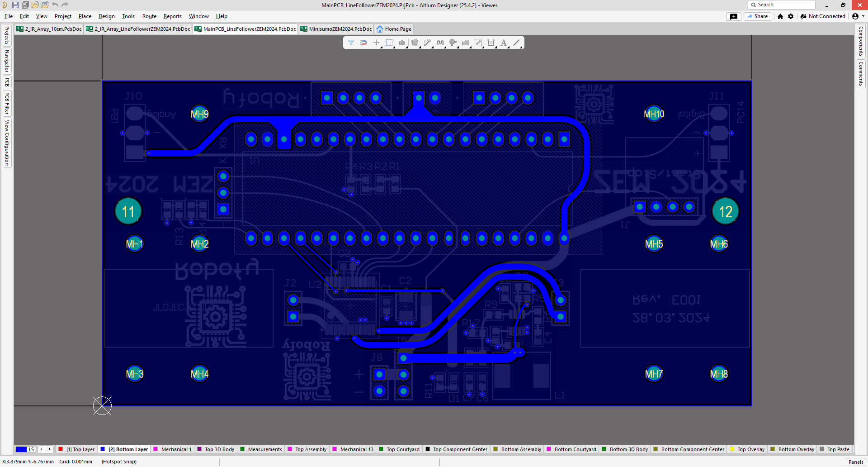Choose the dashed rectangle selection tool
Viewport: 868px width, 467px height.
point(389,43)
